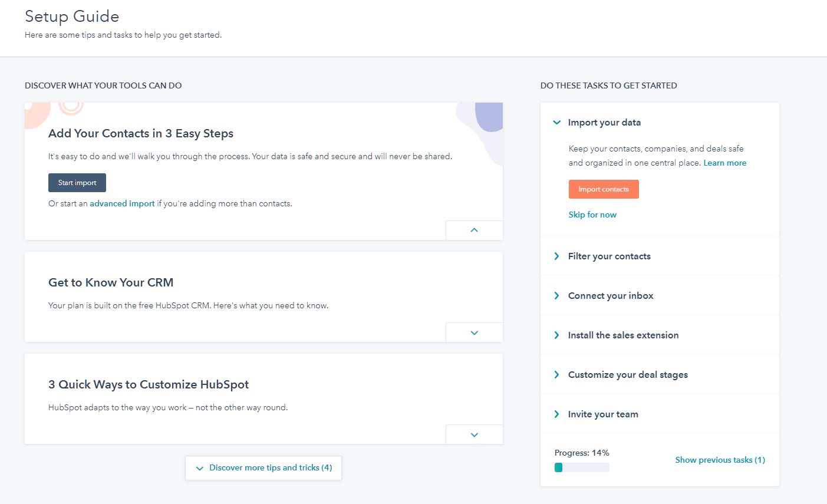
Task: Click text 'Your plan is built on the free HubSpot CRM'
Action: click(x=129, y=305)
